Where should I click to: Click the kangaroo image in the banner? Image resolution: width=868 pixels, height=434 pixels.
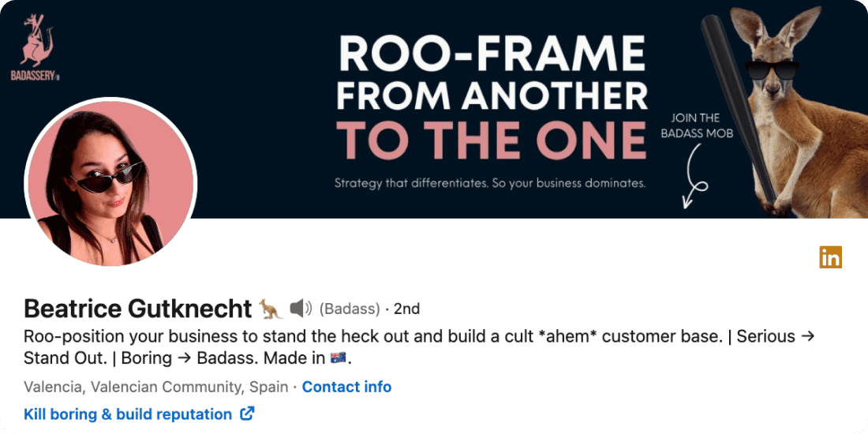pyautogui.click(x=797, y=110)
